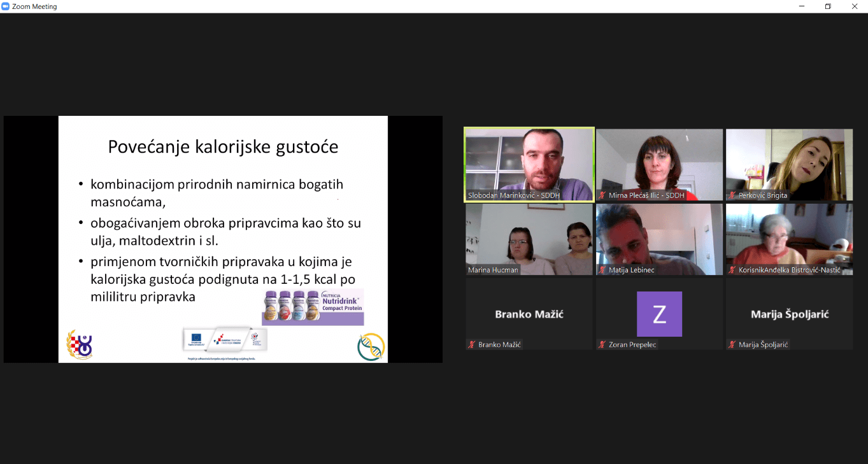Click muted mic icon by Marija Špoljarić's name label
Screen dimensions: 868x464
732,344
